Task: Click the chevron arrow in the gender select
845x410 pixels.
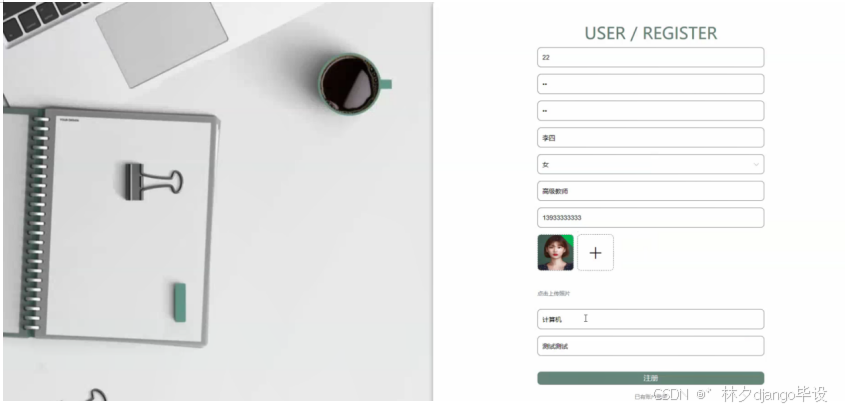Action: pos(756,164)
